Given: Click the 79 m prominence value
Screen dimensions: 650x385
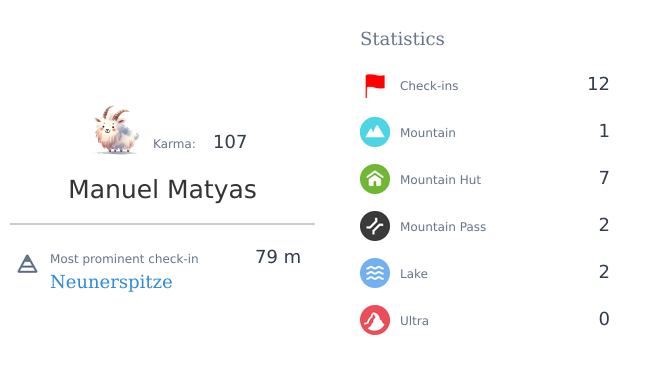Looking at the screenshot, I should click(x=278, y=257).
